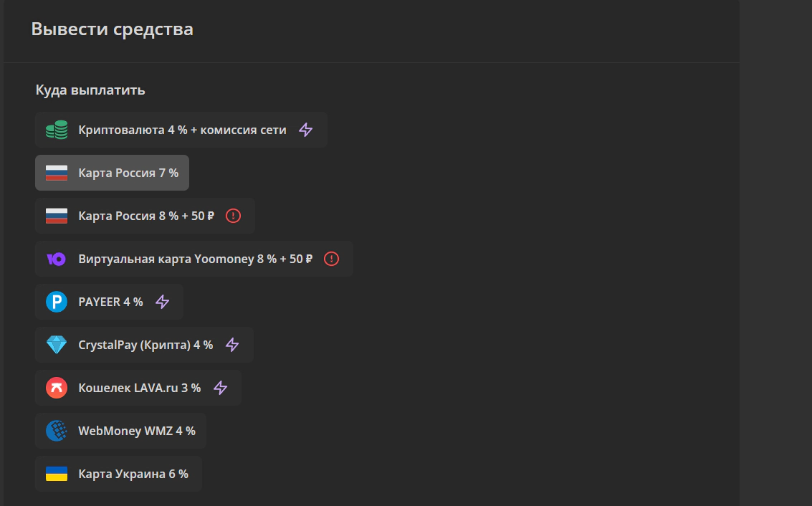Select the Криптовалюта 4 % payout label
This screenshot has width=812, height=506.
[x=182, y=130]
